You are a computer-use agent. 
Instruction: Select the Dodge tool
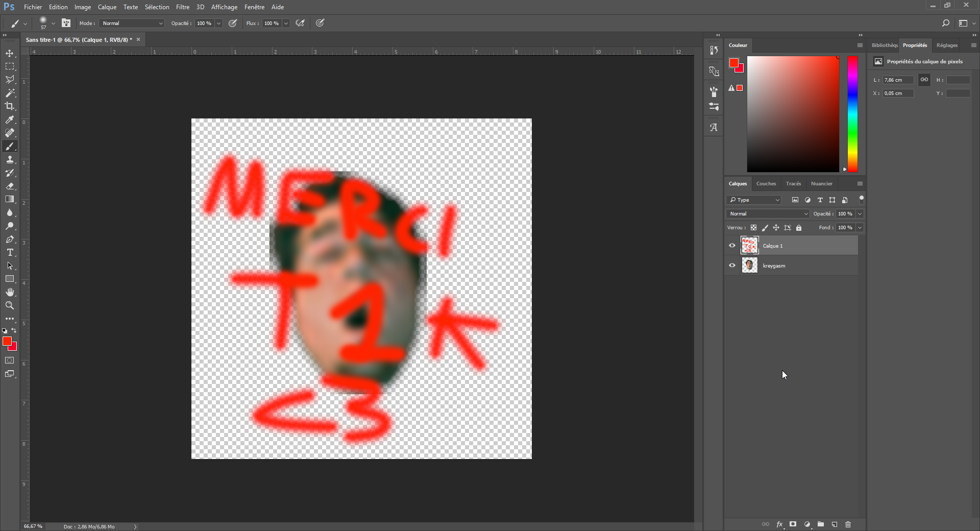pyautogui.click(x=10, y=226)
